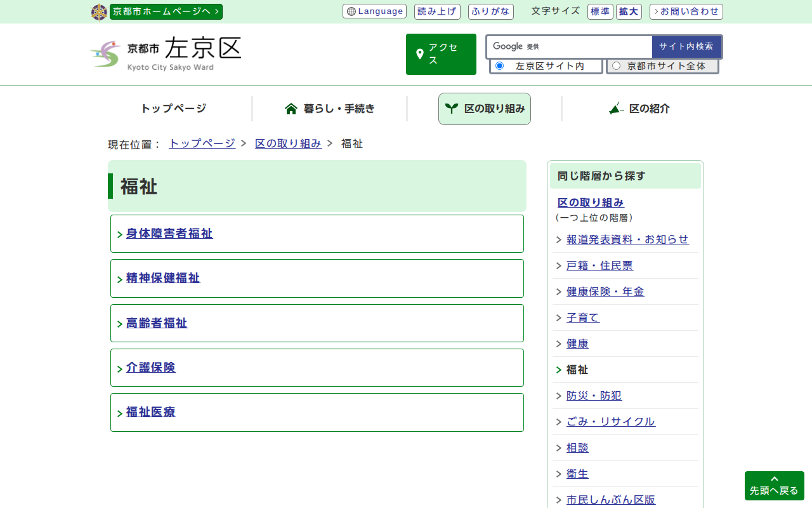
Task: Click the Sakyo Ward logo
Action: coord(166,54)
